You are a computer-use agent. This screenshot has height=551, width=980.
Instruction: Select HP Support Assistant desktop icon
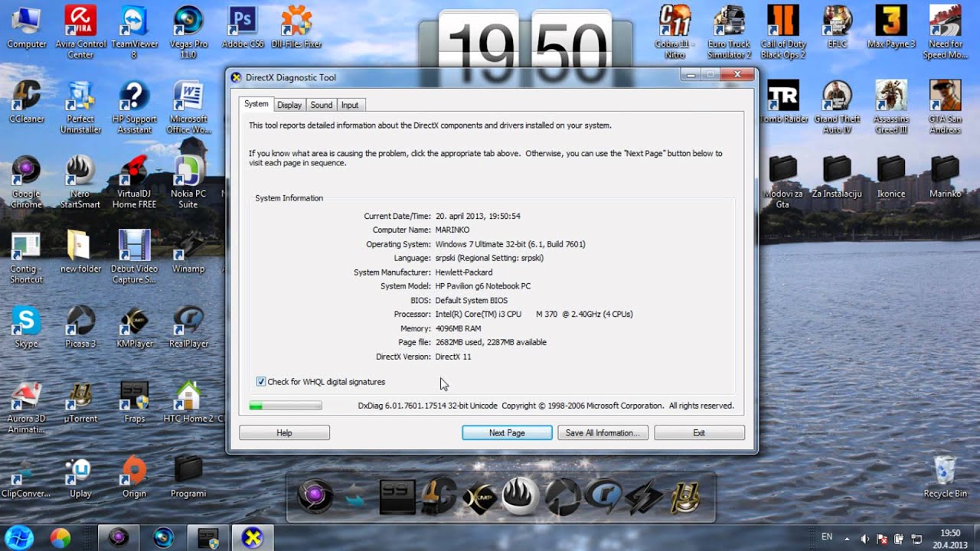click(x=134, y=106)
